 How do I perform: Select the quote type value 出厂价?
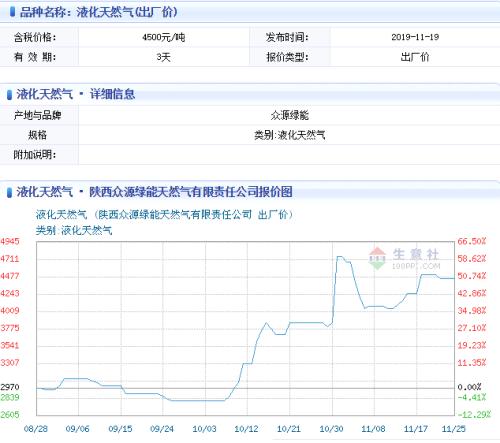pyautogui.click(x=415, y=57)
